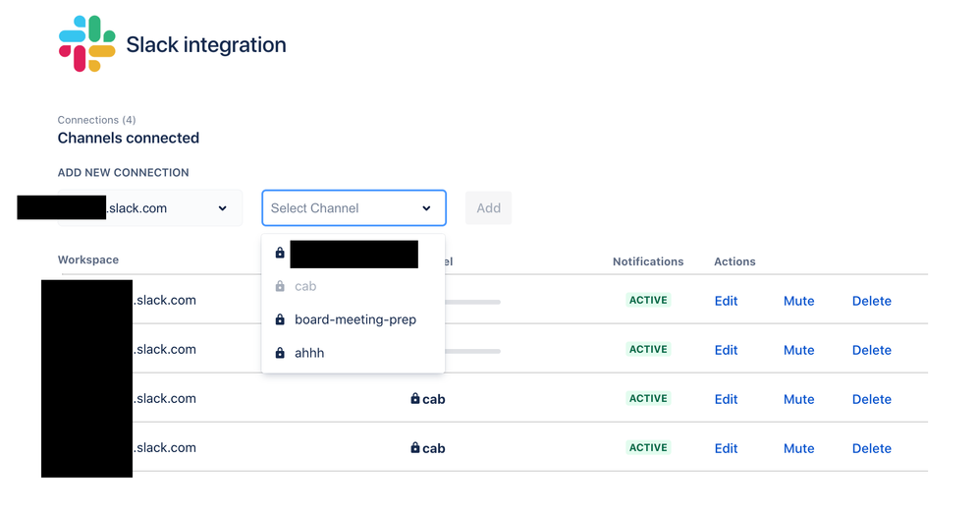This screenshot has width=980, height=517.
Task: Click the greyed-out Add button
Action: [488, 207]
